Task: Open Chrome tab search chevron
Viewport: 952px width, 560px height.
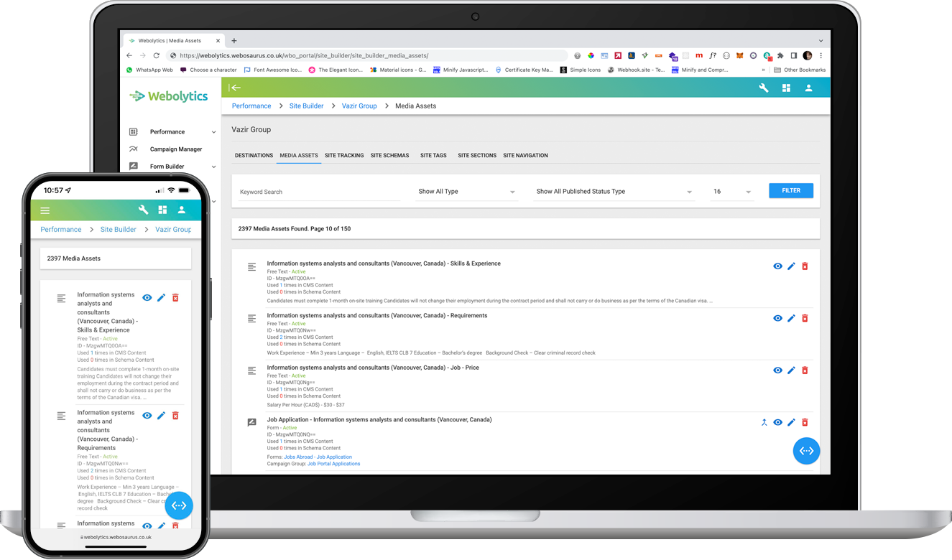Action: 821,41
